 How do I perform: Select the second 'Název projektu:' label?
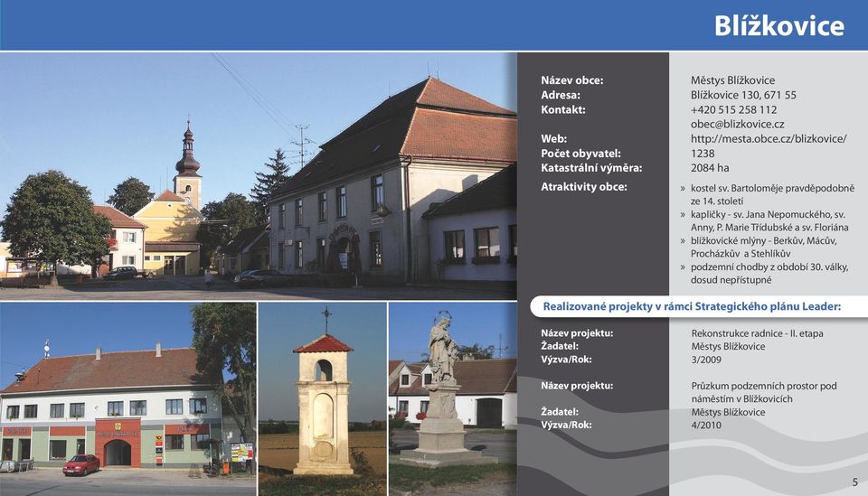[577, 386]
